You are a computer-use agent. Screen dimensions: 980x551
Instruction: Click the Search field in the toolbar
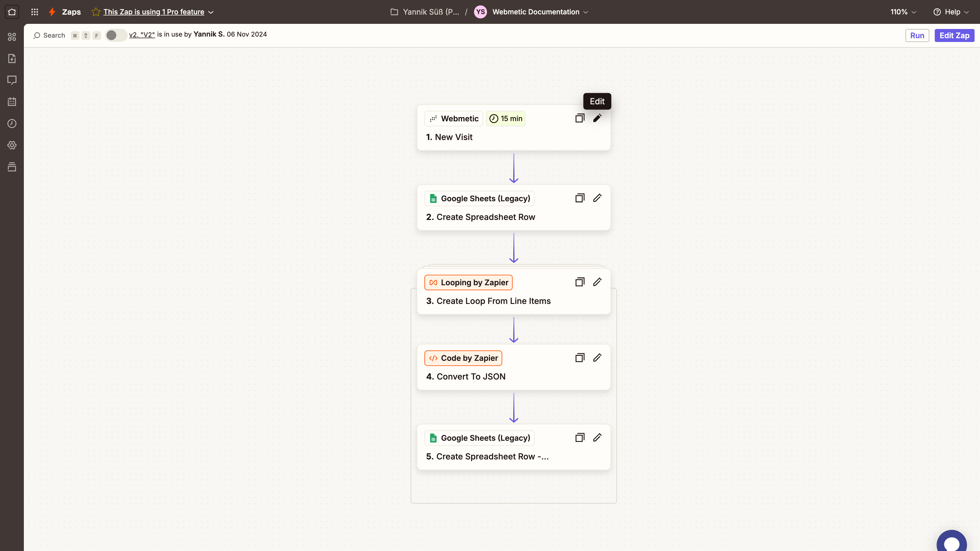tap(67, 35)
